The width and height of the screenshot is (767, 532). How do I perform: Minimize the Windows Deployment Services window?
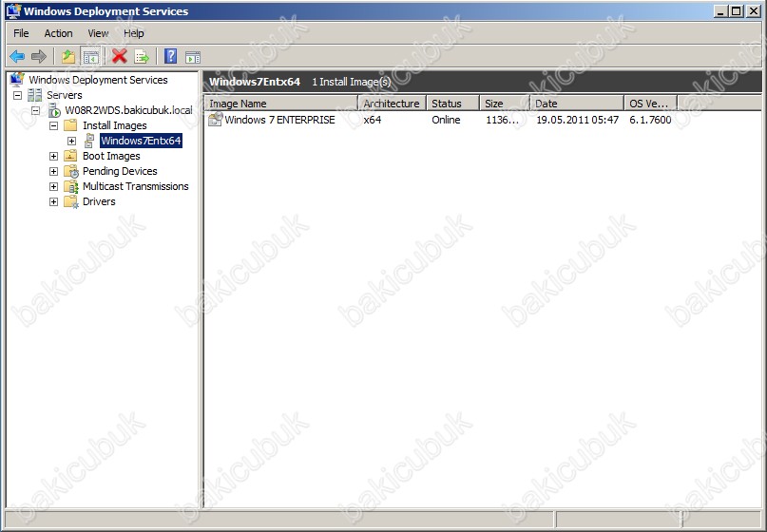[x=720, y=10]
